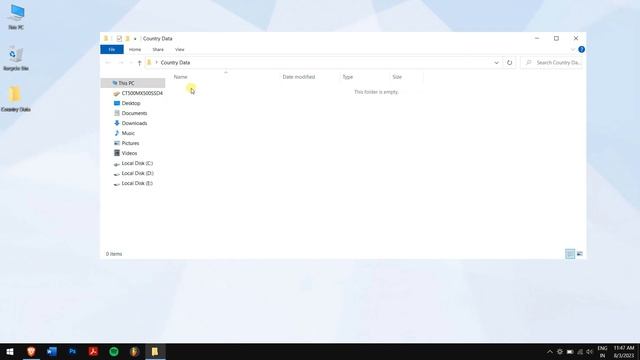The height and width of the screenshot is (360, 640).
Task: Click the address bar path Country Data
Action: point(175,62)
